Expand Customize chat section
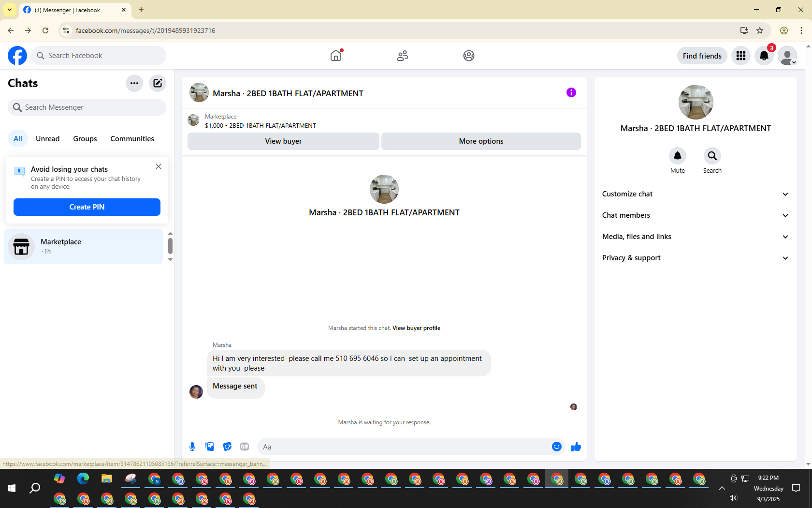812x508 pixels. point(696,194)
